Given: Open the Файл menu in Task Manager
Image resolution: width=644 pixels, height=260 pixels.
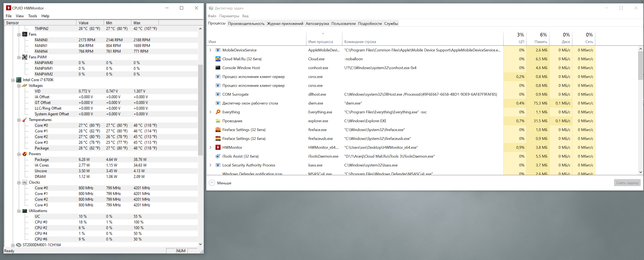Looking at the screenshot, I should (x=212, y=16).
